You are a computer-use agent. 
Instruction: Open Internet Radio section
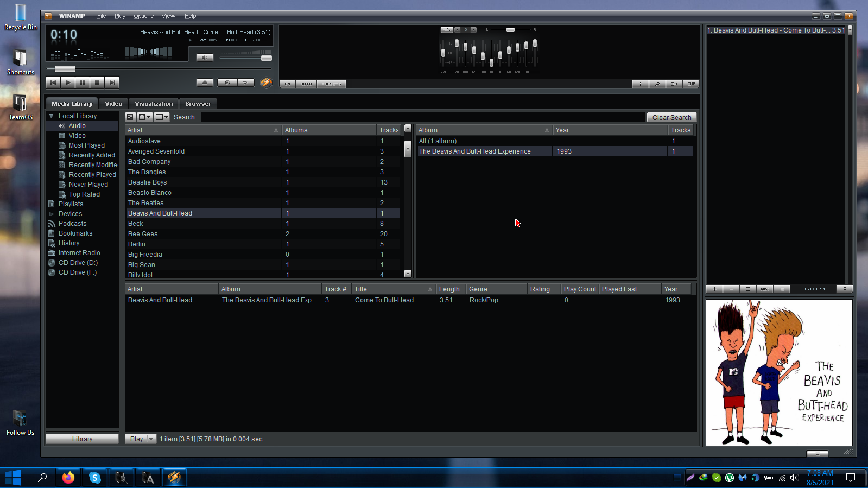(79, 253)
